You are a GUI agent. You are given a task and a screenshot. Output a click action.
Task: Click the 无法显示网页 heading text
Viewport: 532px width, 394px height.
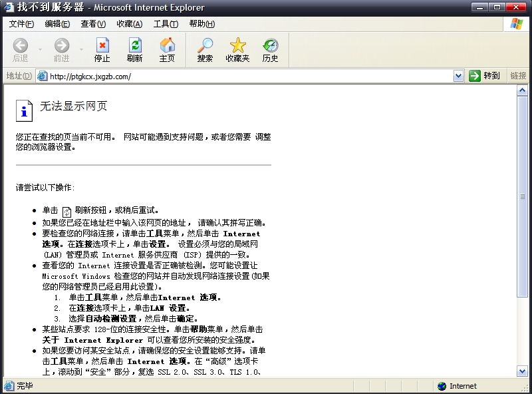(x=73, y=106)
